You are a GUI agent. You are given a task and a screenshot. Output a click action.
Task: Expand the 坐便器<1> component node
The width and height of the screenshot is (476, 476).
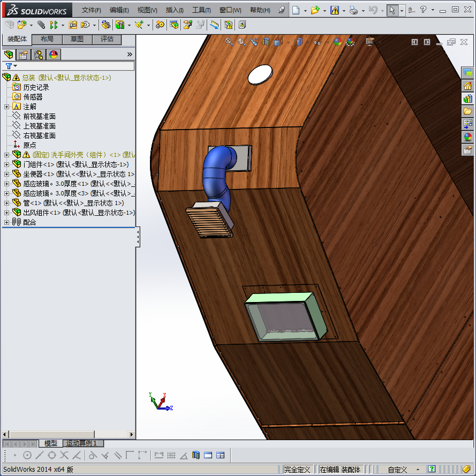point(6,174)
